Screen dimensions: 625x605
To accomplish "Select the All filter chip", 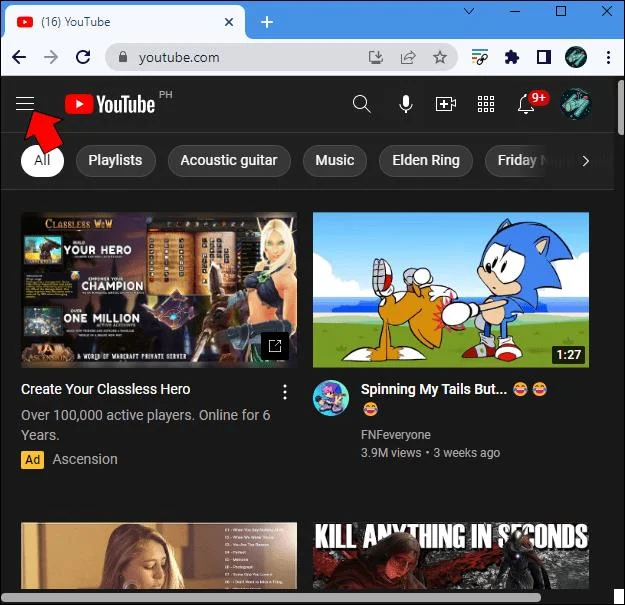I will [42, 161].
